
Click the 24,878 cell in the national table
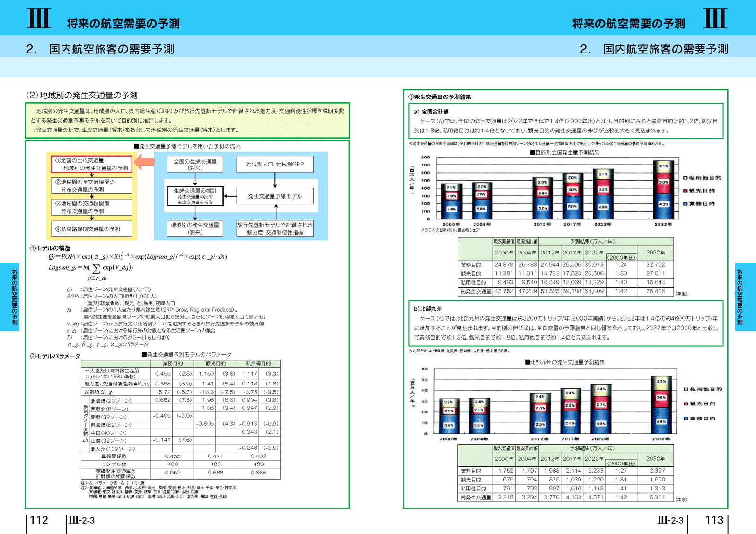point(504,265)
